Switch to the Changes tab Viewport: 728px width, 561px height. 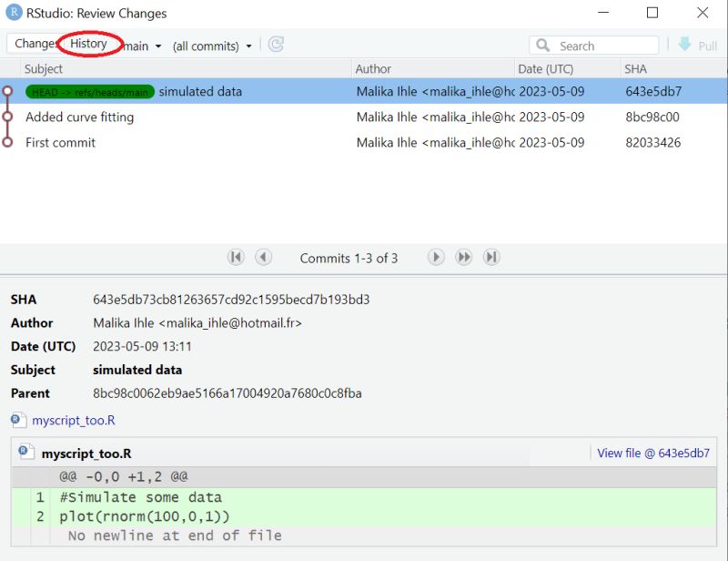click(x=35, y=44)
